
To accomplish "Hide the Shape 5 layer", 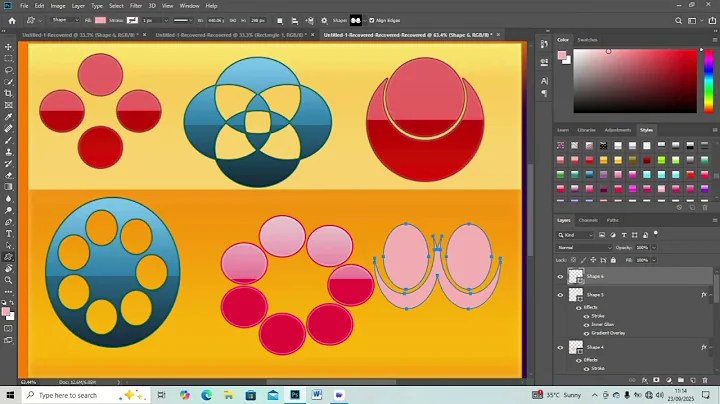I will (560, 295).
